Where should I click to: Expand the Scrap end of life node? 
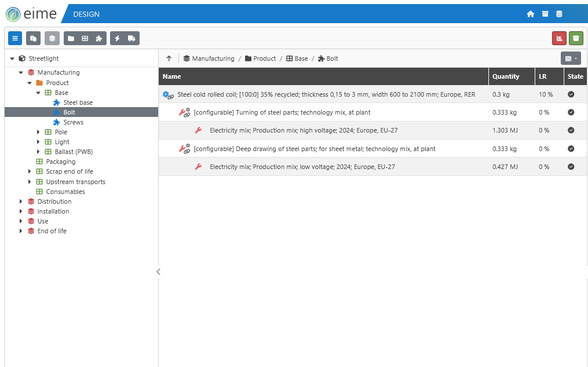pos(29,171)
